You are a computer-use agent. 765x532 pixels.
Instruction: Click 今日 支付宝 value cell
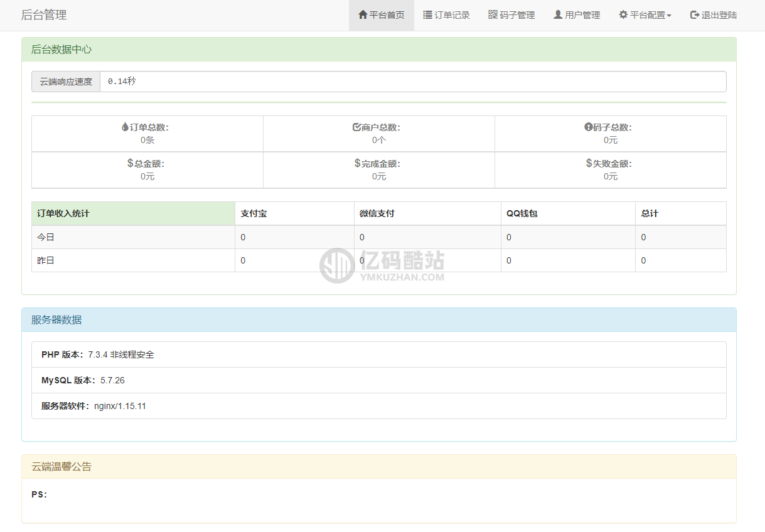[294, 237]
